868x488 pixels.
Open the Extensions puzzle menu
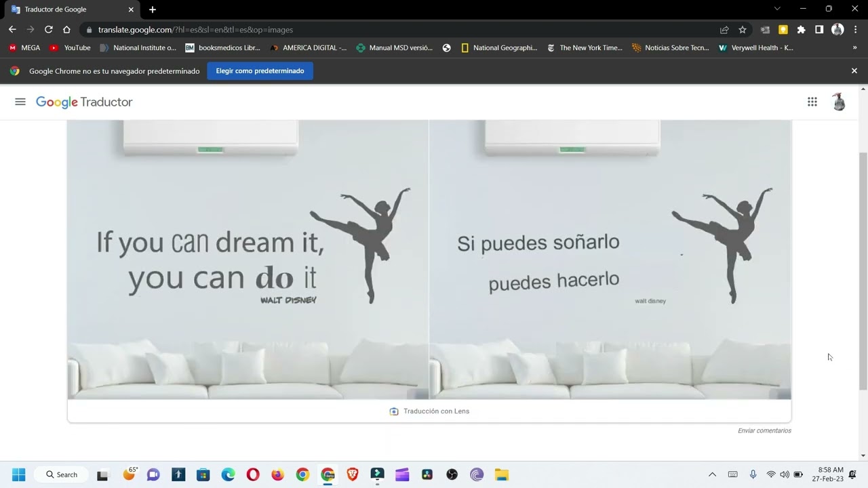(x=801, y=30)
